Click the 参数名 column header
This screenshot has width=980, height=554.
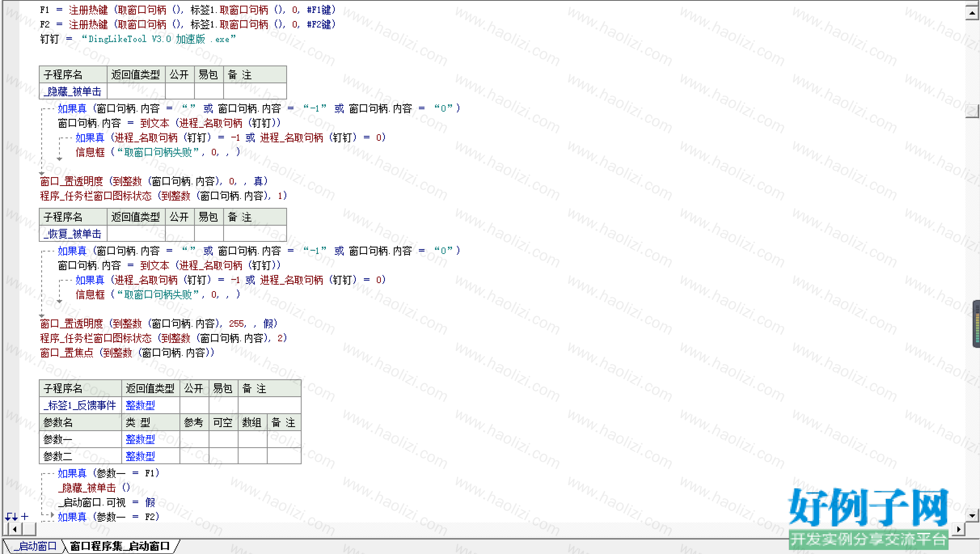[80, 422]
